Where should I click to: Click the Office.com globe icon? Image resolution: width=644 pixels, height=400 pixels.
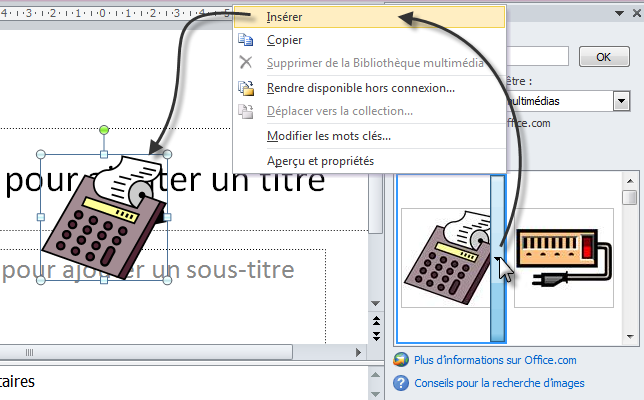(401, 360)
